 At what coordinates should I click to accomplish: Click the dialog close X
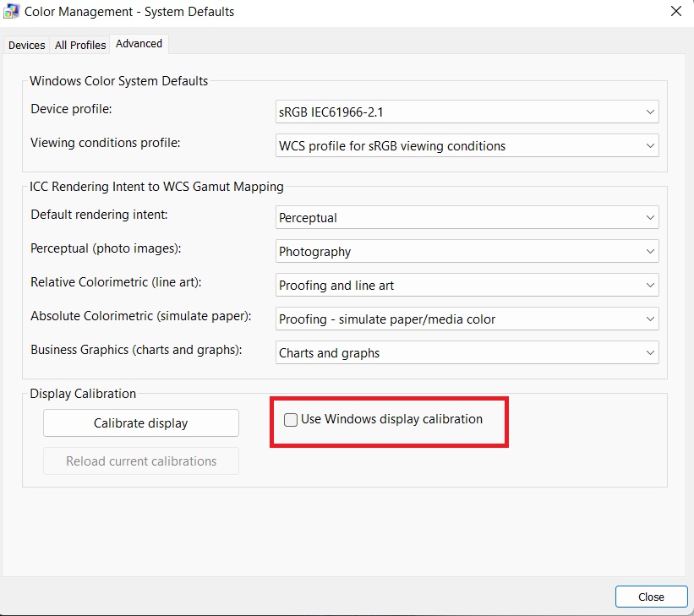pyautogui.click(x=675, y=11)
